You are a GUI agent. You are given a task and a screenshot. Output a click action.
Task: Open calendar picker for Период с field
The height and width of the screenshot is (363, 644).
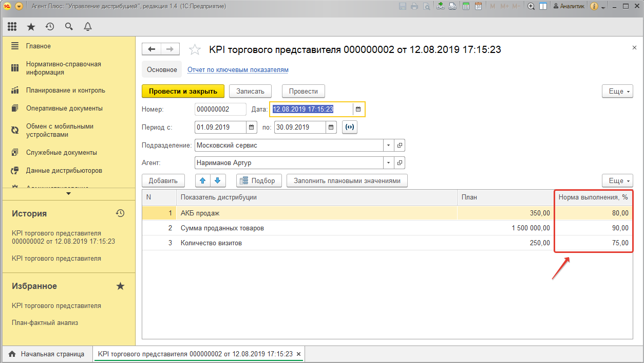pyautogui.click(x=252, y=127)
